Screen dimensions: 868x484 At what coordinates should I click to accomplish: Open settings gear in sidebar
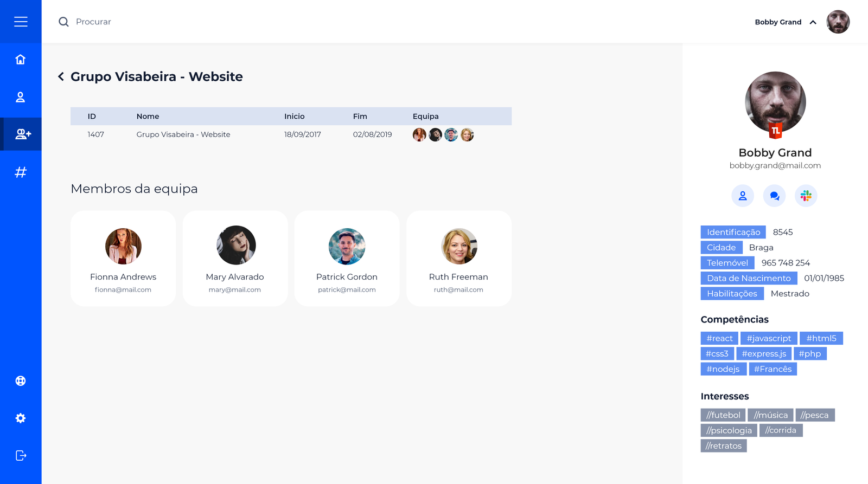(21, 418)
